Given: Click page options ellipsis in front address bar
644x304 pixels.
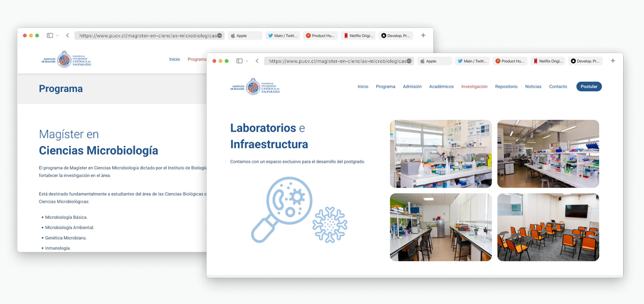Looking at the screenshot, I should [x=409, y=61].
